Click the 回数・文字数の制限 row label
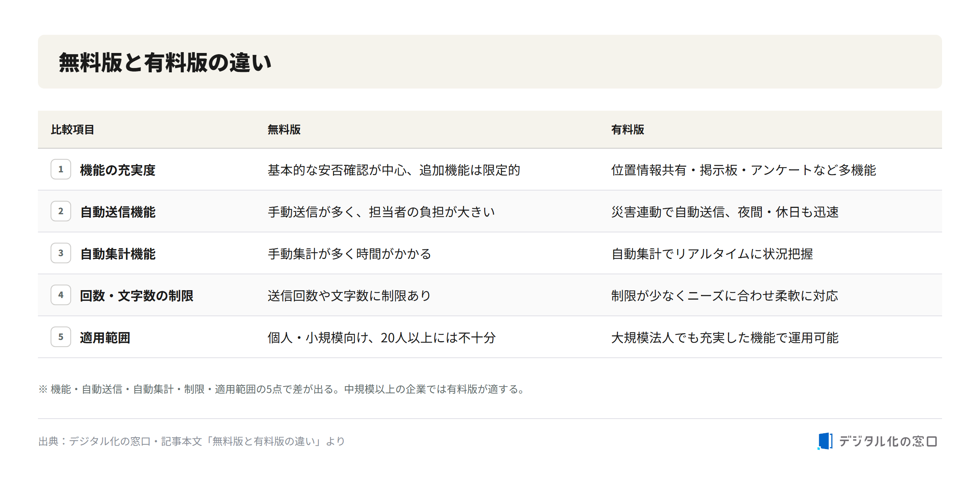 click(137, 296)
